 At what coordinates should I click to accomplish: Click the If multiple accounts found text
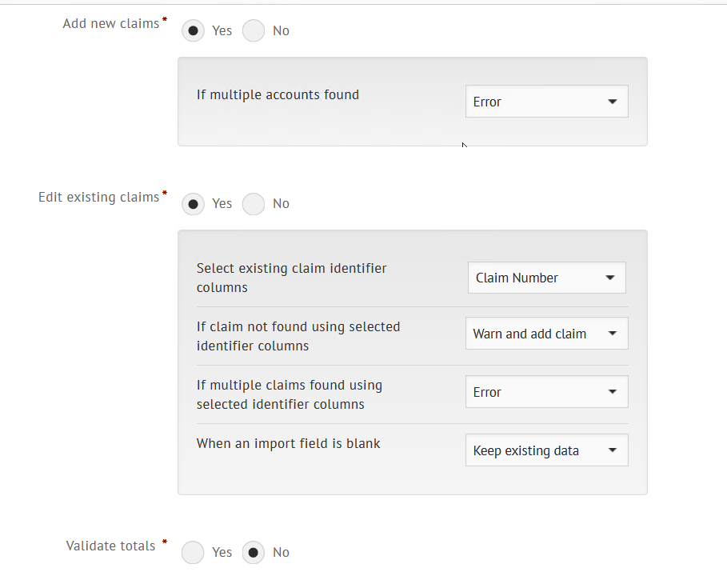(x=278, y=94)
